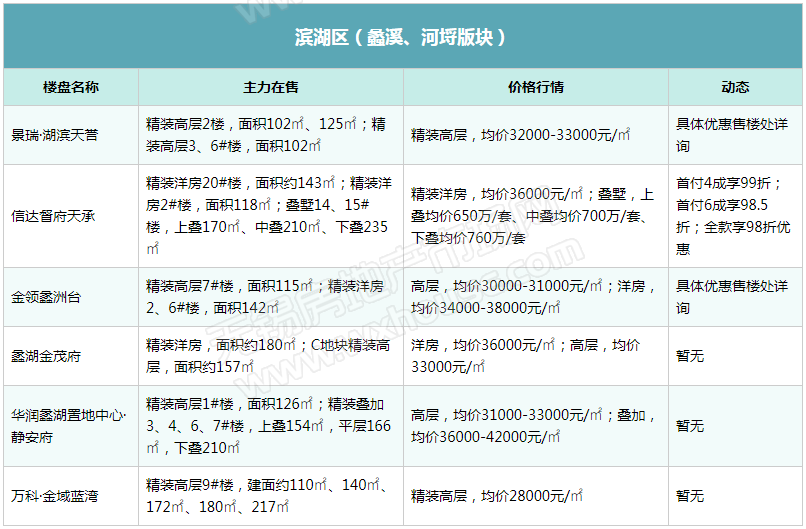This screenshot has height=529, width=806.
Task: Click 金领蠡洲台's 高层均价30000-31000元/㎡ price cell
Action: click(x=533, y=297)
